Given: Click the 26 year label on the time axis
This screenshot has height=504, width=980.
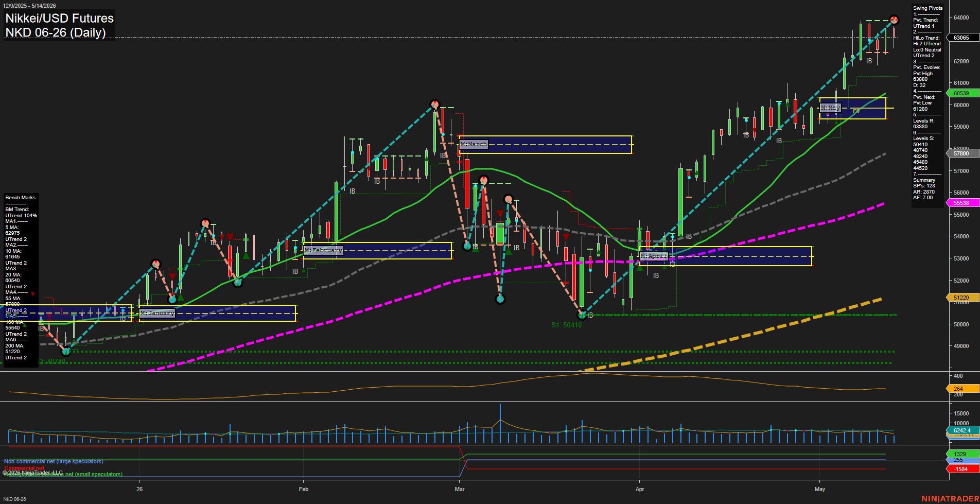Looking at the screenshot, I should point(139,489).
